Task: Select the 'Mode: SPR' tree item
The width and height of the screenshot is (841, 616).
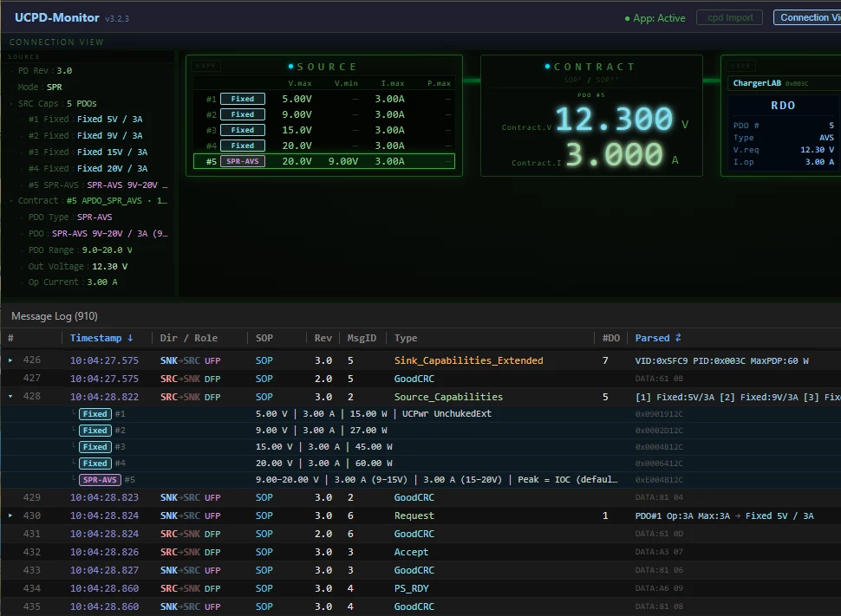Action: click(x=40, y=87)
